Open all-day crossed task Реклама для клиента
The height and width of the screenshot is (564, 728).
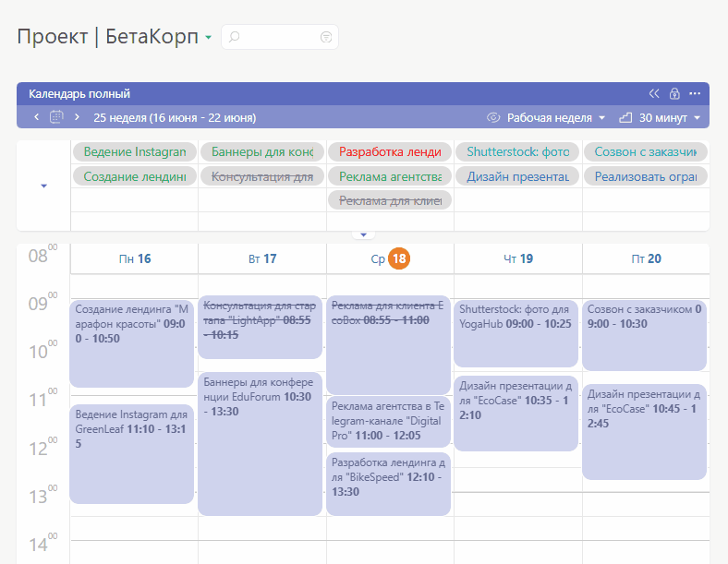click(390, 200)
